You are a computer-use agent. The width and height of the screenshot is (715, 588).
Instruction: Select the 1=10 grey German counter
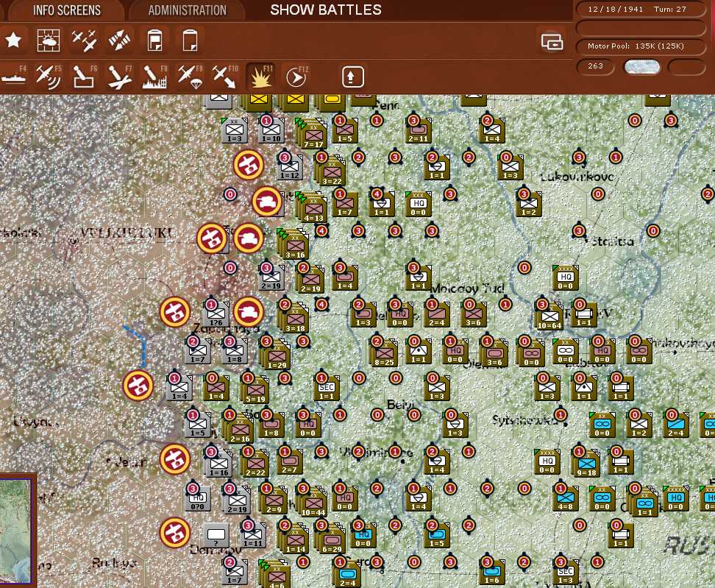pyautogui.click(x=271, y=130)
